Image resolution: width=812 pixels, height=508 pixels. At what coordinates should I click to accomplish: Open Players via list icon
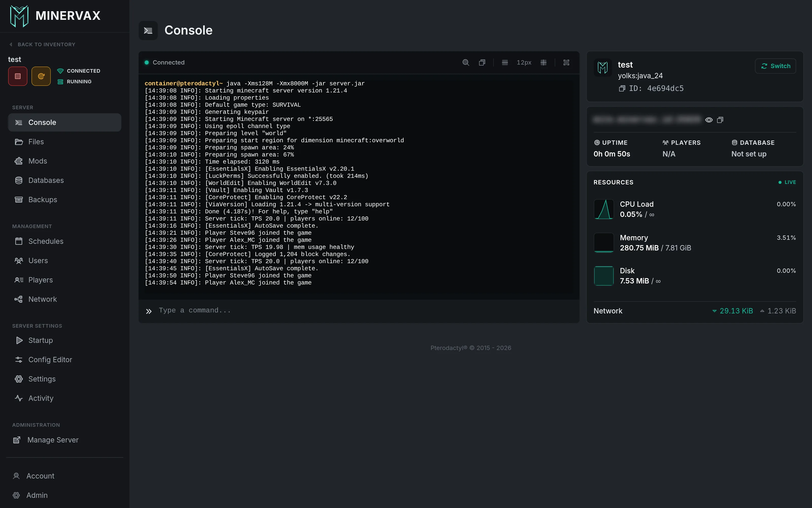pos(19,280)
